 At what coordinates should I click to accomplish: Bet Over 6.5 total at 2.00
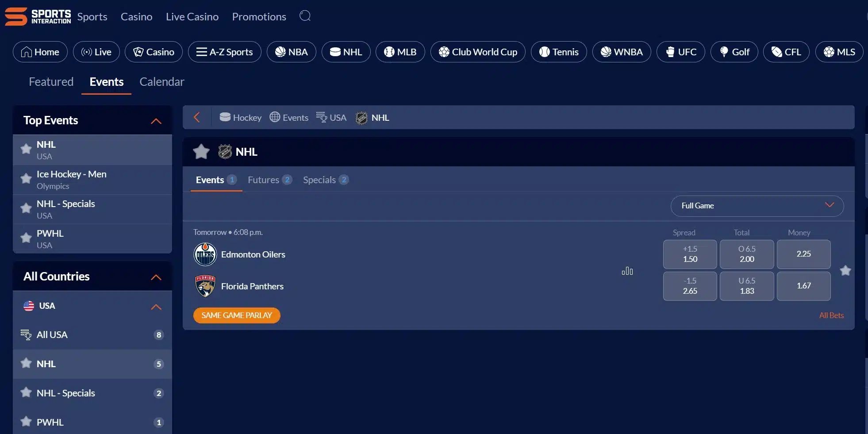pyautogui.click(x=747, y=254)
